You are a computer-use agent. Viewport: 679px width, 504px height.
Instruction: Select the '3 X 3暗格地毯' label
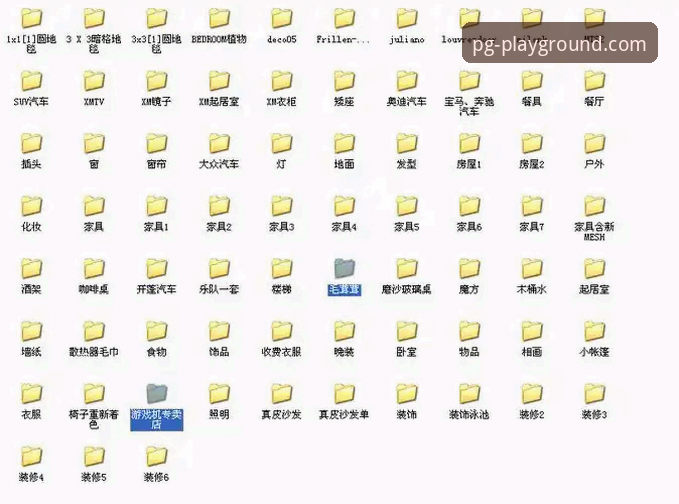pyautogui.click(x=94, y=44)
